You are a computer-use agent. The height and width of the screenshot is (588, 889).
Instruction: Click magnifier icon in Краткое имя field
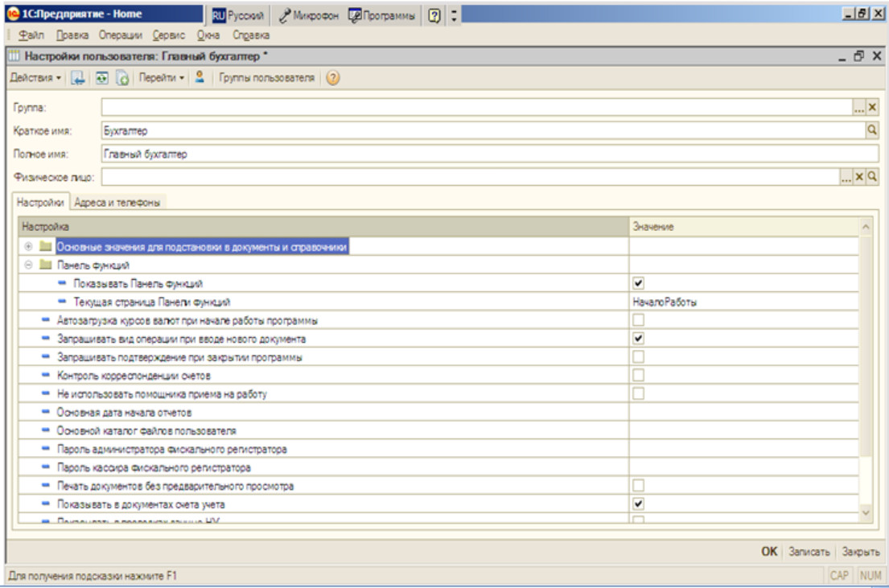(x=872, y=130)
